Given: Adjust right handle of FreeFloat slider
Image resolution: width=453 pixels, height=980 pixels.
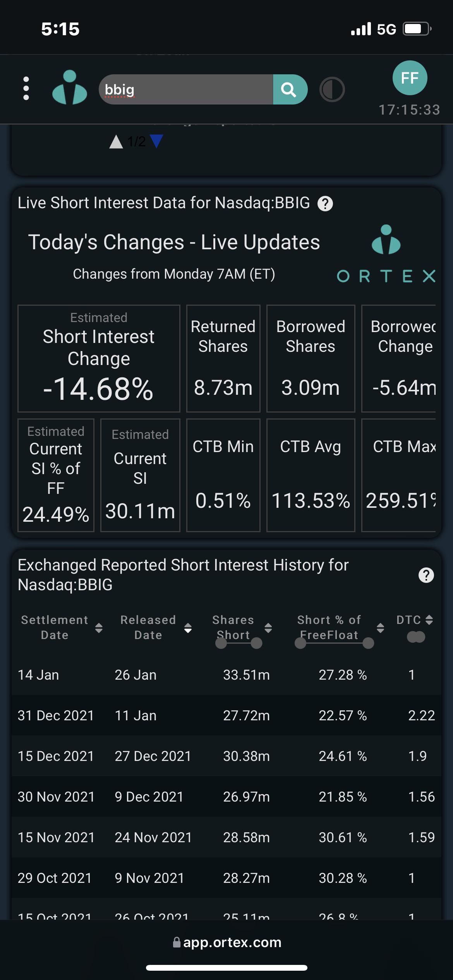Looking at the screenshot, I should (368, 643).
